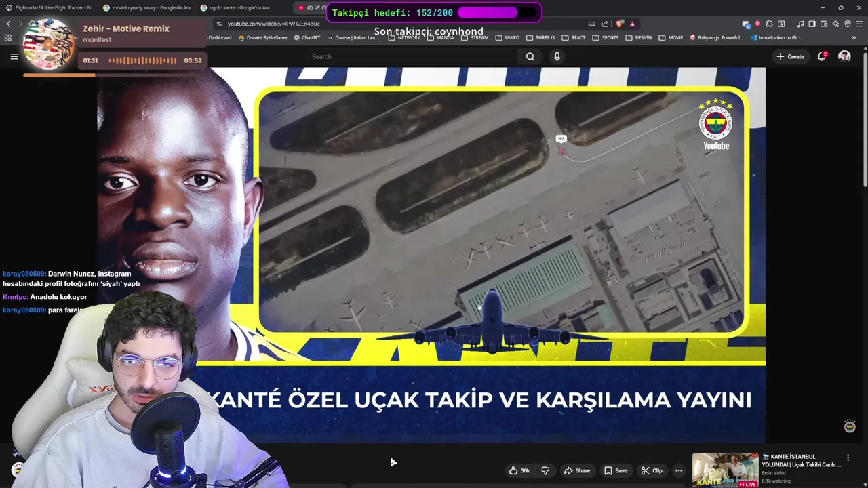Open the NETWORK bookmarks folder
The height and width of the screenshot is (488, 868).
[x=404, y=37]
